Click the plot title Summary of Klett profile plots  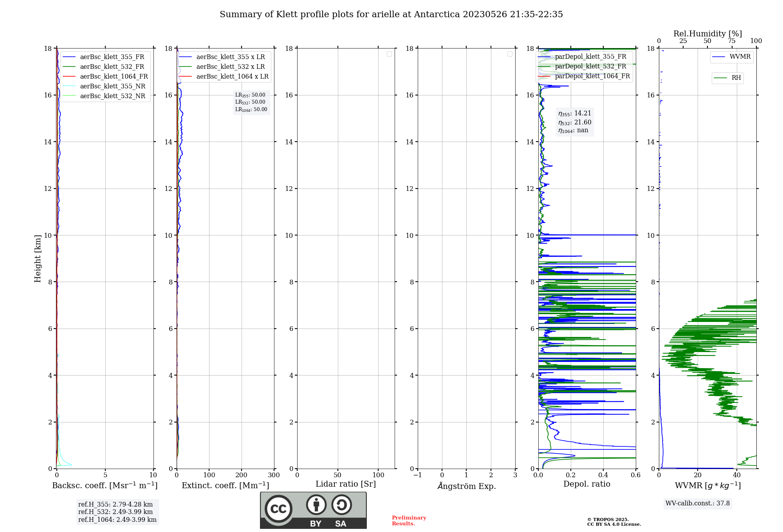[391, 14]
